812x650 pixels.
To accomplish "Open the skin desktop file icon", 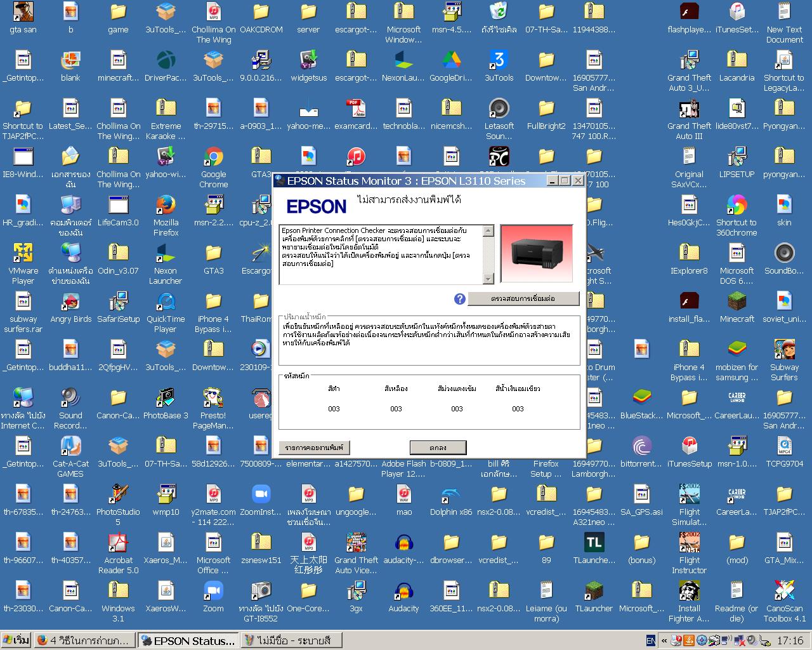I will [x=784, y=211].
